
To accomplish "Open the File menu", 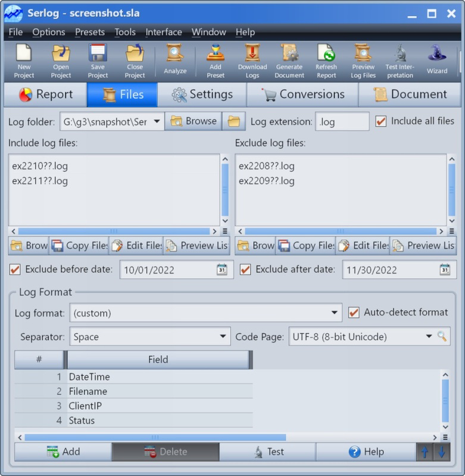I will click(x=15, y=32).
